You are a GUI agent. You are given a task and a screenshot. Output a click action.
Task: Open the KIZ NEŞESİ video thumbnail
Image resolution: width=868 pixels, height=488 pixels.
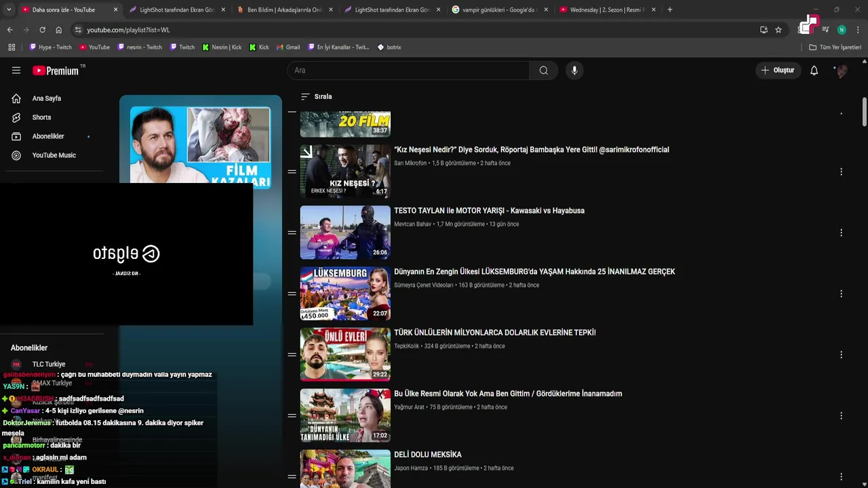[x=345, y=171]
